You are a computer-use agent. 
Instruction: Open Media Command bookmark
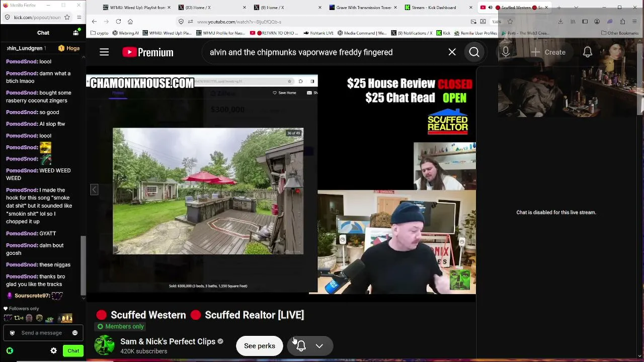[363, 33]
